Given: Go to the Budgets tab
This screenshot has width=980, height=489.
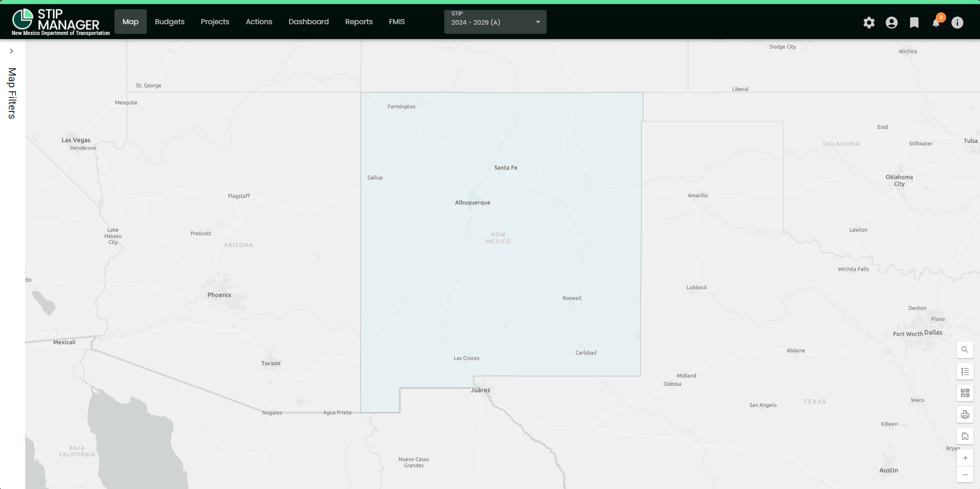Looking at the screenshot, I should coord(169,22).
